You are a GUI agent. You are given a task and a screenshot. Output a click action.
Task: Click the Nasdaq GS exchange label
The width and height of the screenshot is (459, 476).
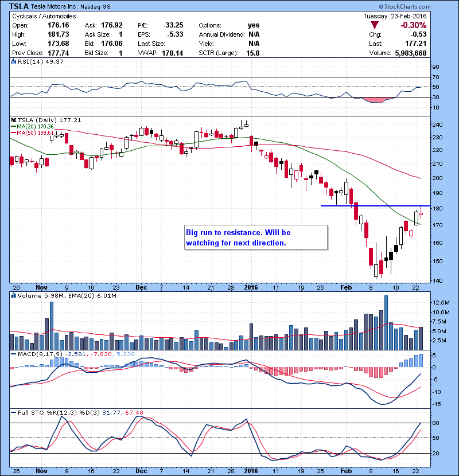click(x=95, y=7)
